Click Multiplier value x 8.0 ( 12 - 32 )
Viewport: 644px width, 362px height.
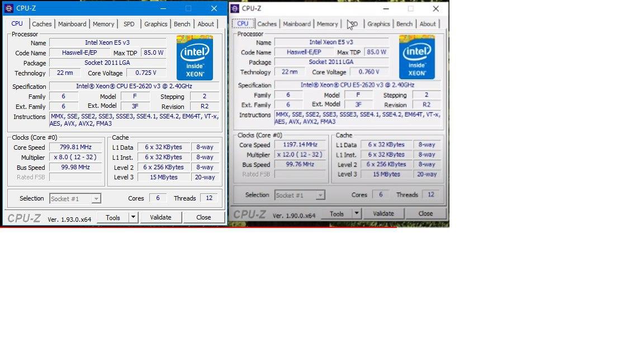tap(75, 157)
